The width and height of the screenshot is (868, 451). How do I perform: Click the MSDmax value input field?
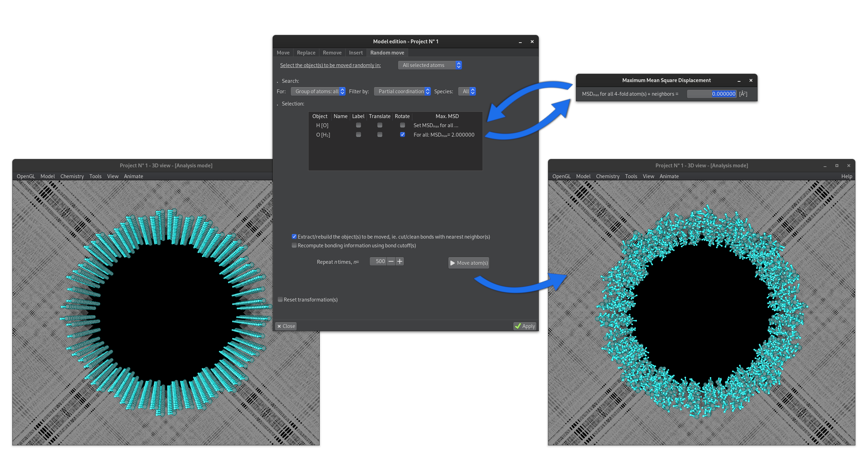tap(711, 94)
